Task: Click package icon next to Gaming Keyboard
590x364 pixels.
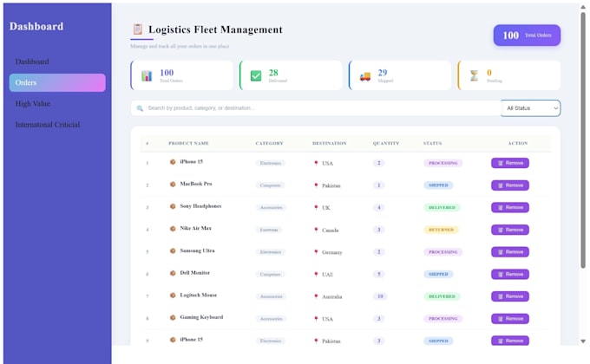Action: point(173,317)
